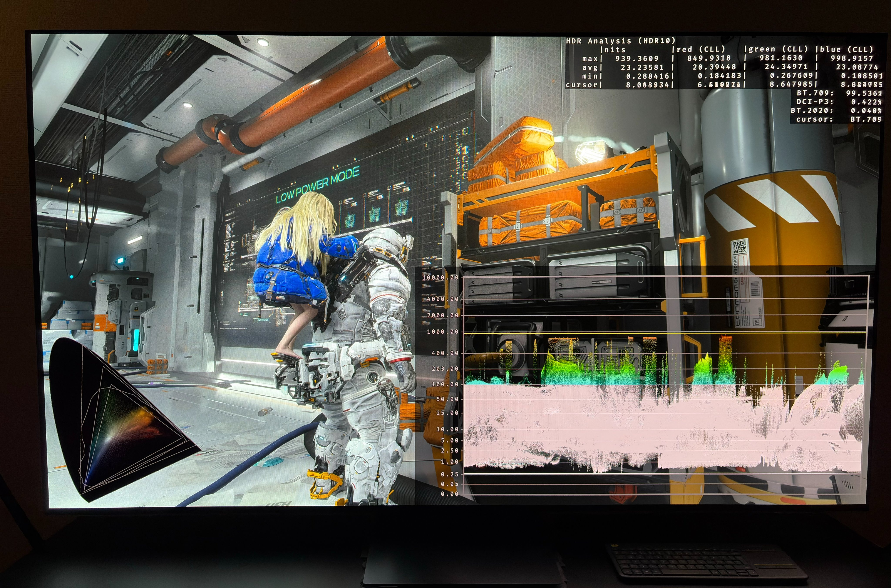
Task: Click the avg red value 20.39448
Action: point(714,67)
